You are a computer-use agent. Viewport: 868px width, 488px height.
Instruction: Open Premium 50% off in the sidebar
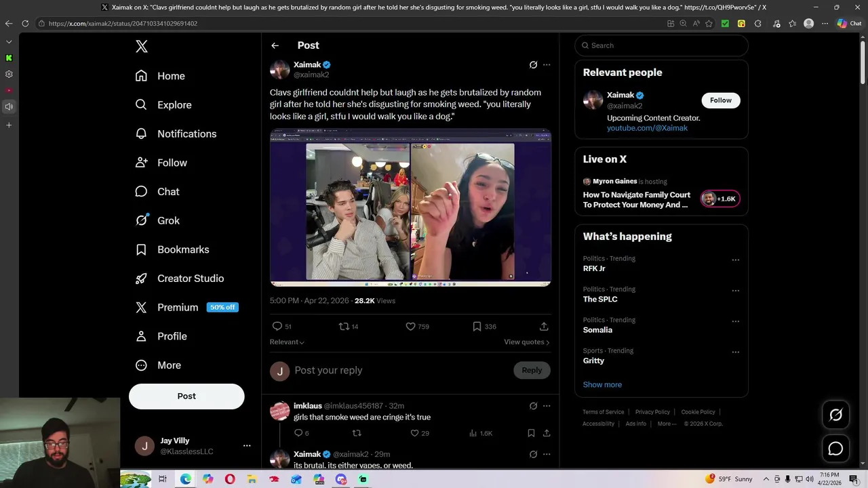pyautogui.click(x=187, y=307)
